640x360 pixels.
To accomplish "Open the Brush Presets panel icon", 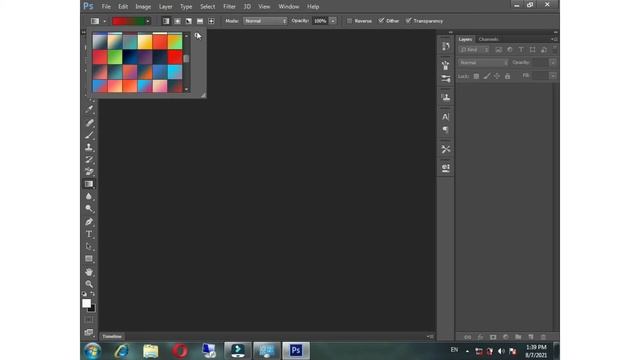I will coord(446,79).
